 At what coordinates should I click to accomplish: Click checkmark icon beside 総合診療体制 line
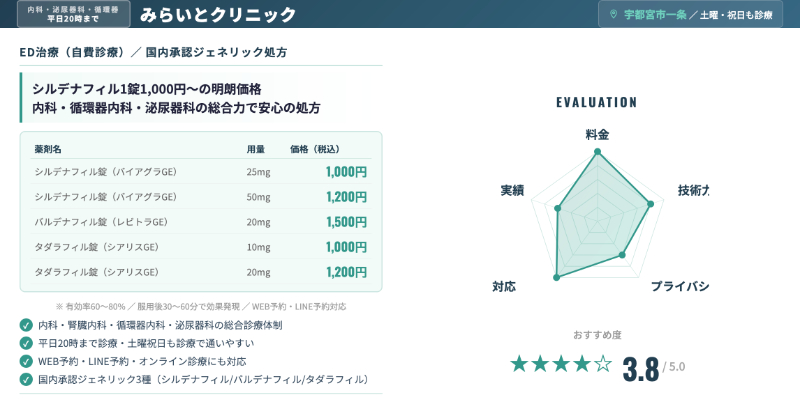tap(26, 325)
